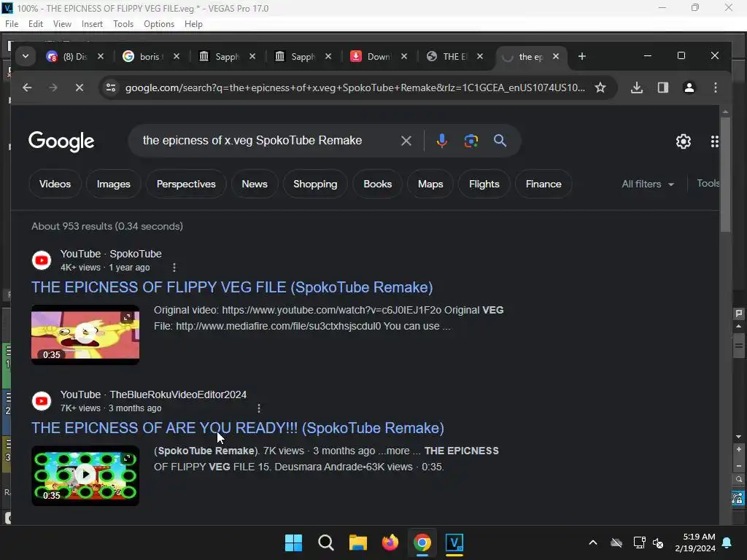Image resolution: width=747 pixels, height=560 pixels.
Task: Open options for the SpokoTube result
Action: tap(174, 268)
